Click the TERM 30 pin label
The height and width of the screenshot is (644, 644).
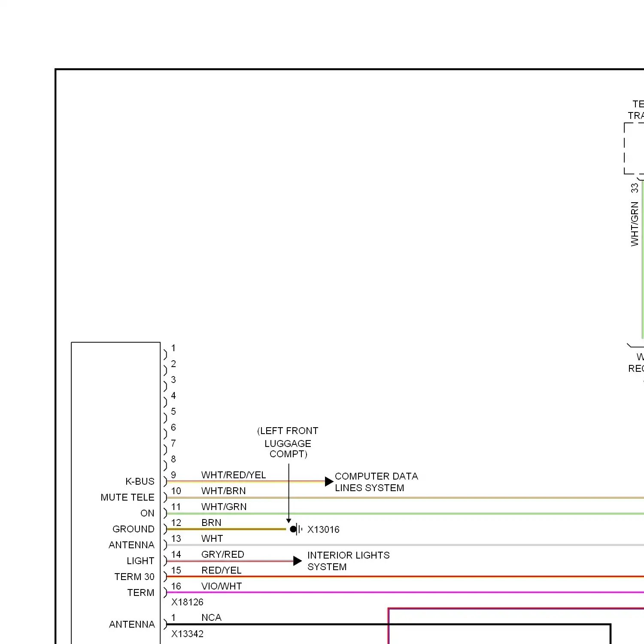click(134, 577)
